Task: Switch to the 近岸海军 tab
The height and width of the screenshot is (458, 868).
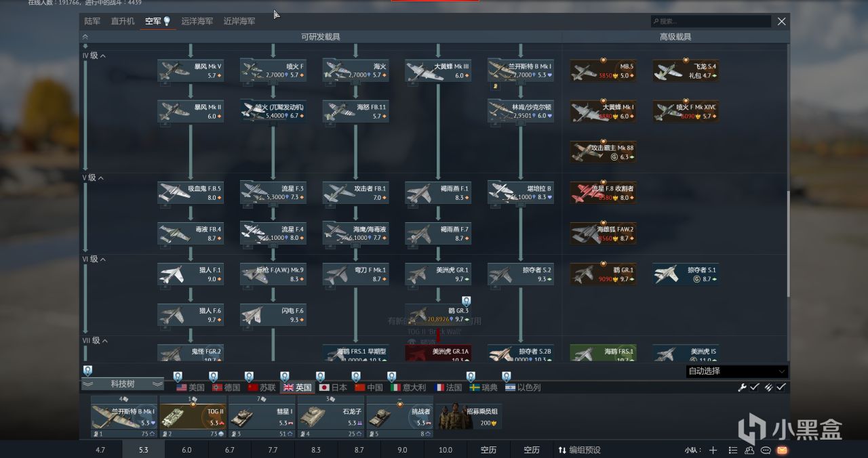Action: click(239, 22)
